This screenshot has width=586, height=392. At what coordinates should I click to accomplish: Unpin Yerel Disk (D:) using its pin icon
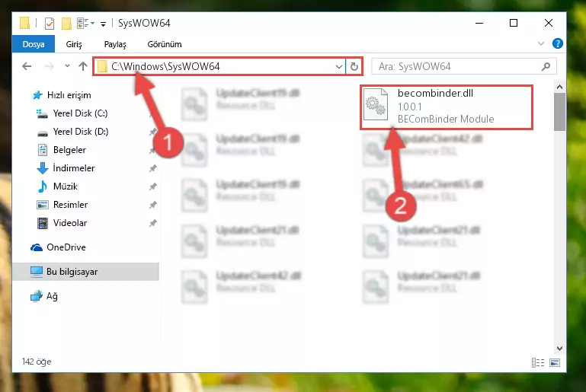tap(153, 132)
